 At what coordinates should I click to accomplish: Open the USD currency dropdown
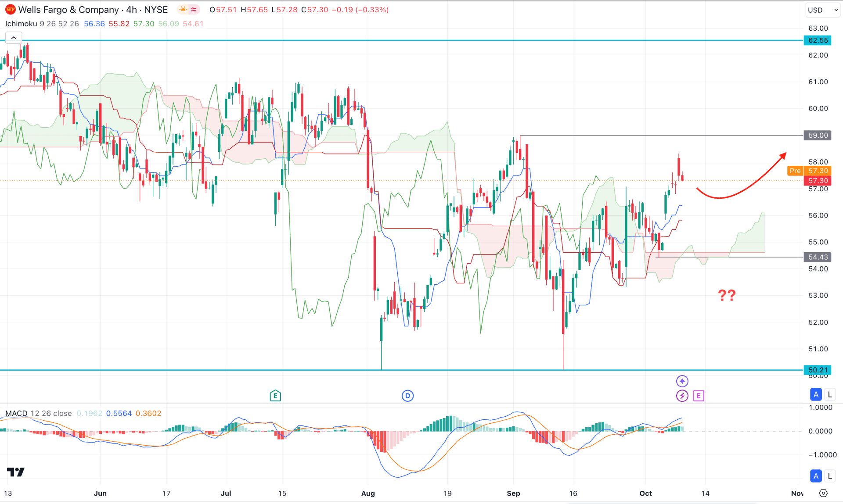pyautogui.click(x=822, y=10)
